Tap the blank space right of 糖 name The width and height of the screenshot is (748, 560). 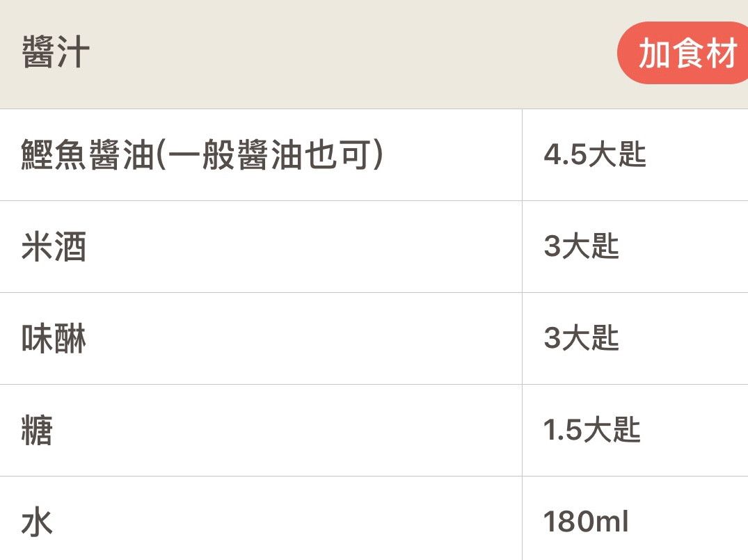(x=278, y=431)
